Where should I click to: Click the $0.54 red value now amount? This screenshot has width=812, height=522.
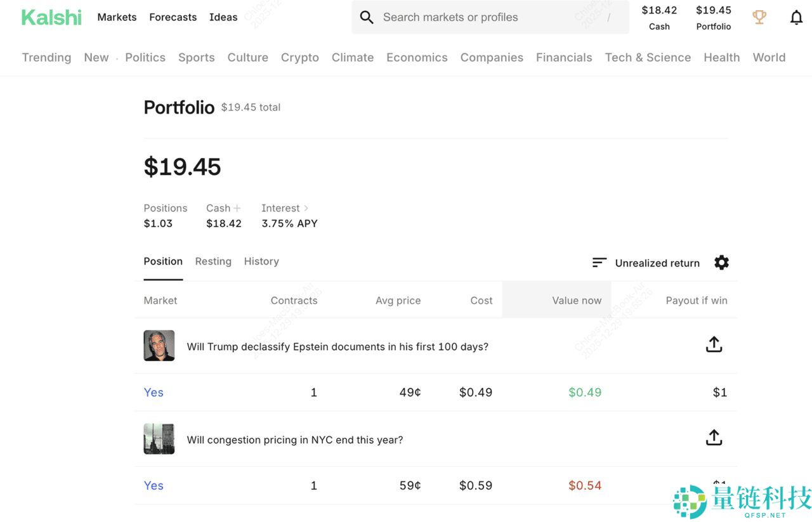click(585, 486)
